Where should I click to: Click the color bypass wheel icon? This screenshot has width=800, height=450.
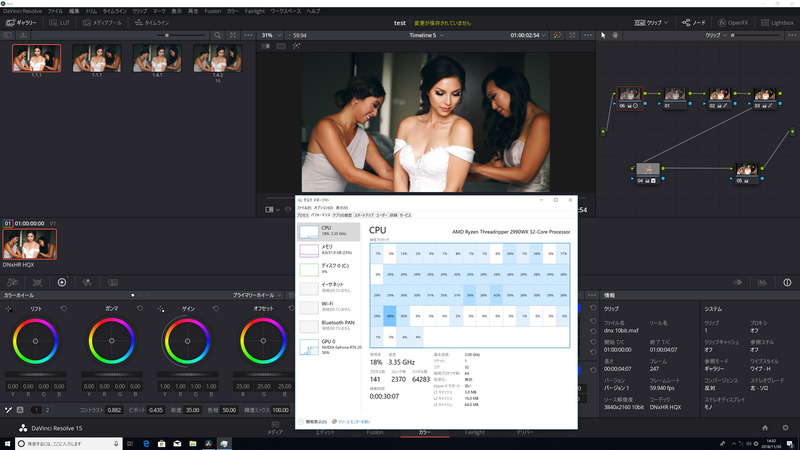coord(557,35)
